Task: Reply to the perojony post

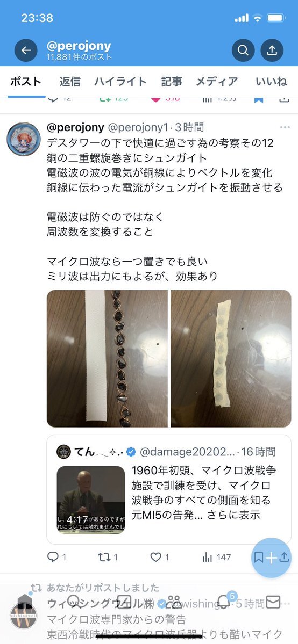Action: [56, 557]
